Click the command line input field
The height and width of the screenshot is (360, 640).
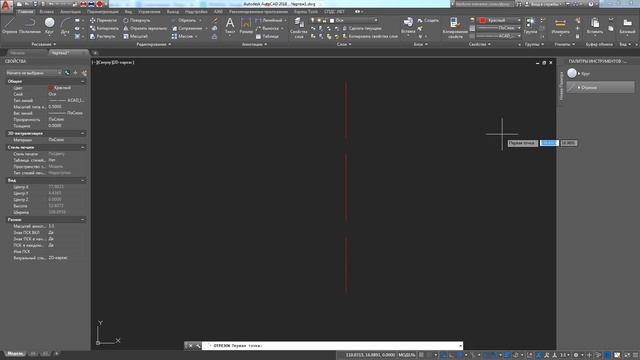(331, 346)
